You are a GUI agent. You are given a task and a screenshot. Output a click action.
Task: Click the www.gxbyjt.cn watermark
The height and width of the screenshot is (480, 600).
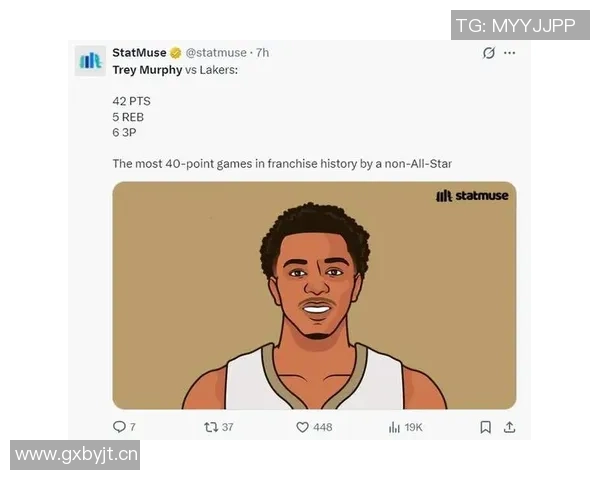tap(75, 455)
